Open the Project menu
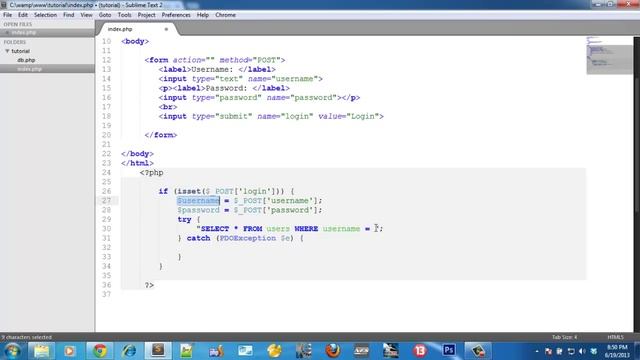 [x=147, y=15]
